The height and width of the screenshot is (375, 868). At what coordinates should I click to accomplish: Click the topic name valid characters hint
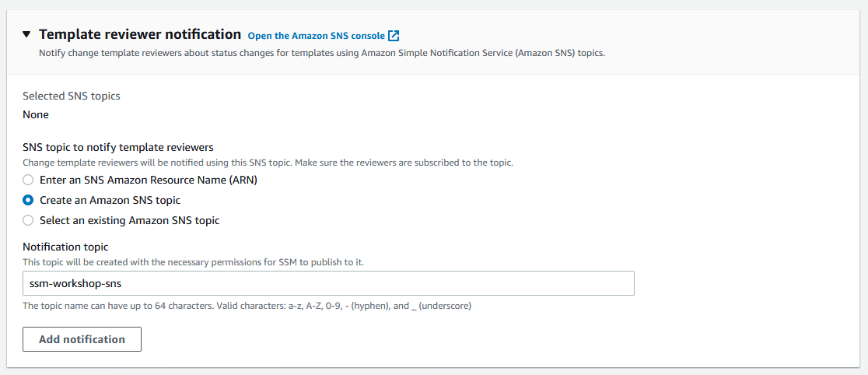247,305
